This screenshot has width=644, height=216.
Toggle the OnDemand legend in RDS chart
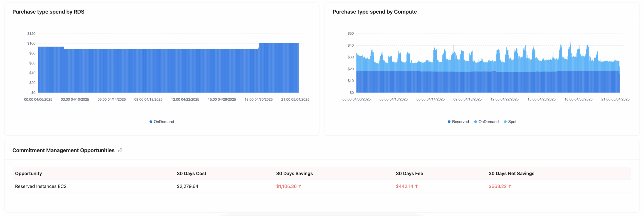tap(162, 122)
